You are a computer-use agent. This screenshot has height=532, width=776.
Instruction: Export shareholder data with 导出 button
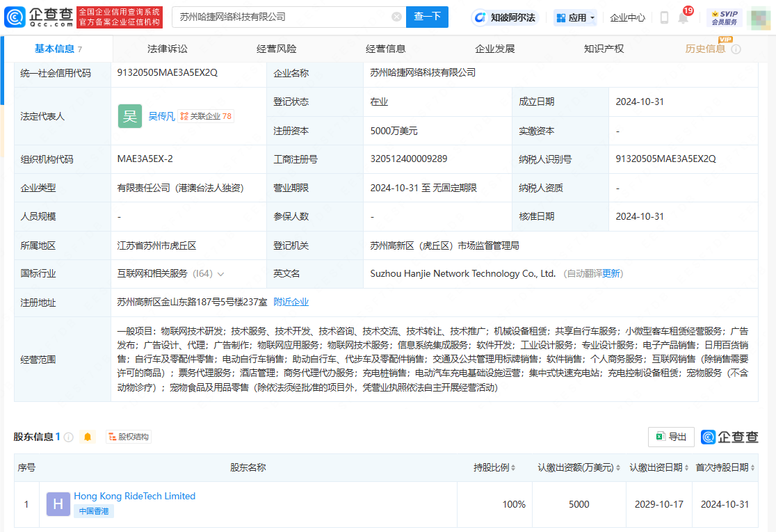[671, 437]
